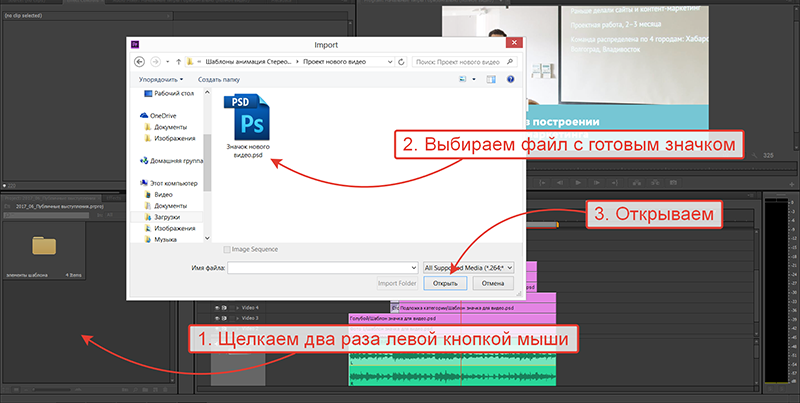800x403 pixels.
Task: Click the Back navigation arrow in Import dialog
Action: [137, 62]
